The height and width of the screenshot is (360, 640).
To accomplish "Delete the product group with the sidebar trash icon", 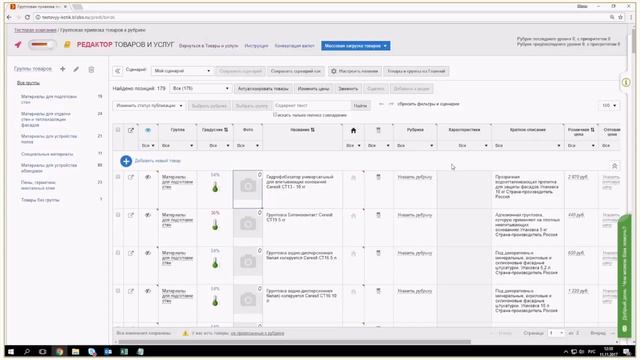I will tap(91, 69).
